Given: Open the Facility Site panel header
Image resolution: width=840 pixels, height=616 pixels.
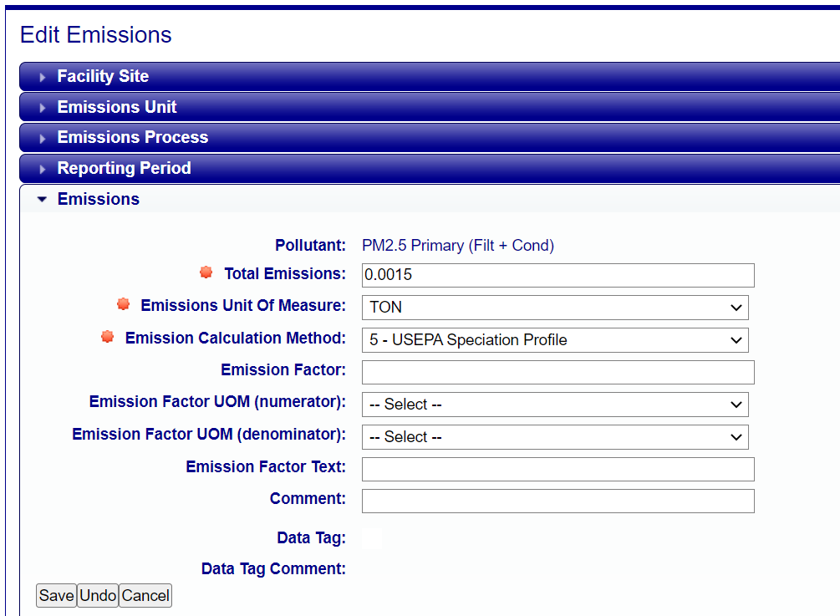Looking at the screenshot, I should (x=430, y=77).
